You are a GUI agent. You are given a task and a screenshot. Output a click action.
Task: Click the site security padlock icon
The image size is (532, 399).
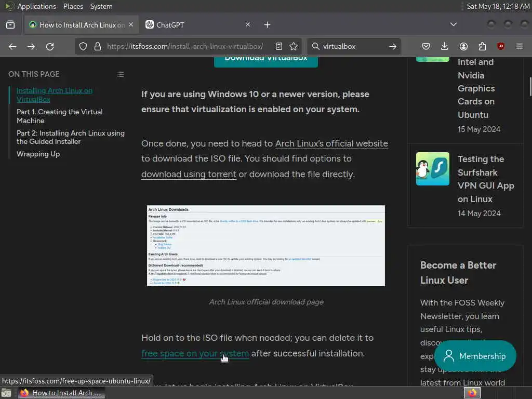(x=98, y=46)
